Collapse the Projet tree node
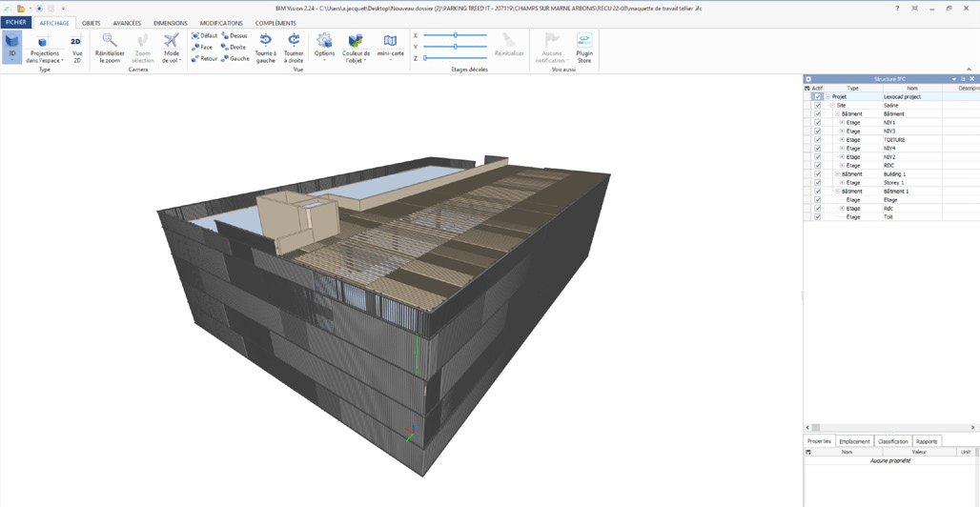The height and width of the screenshot is (507, 980). tap(827, 97)
